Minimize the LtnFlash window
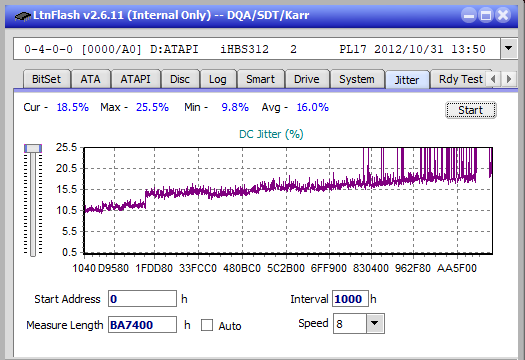This screenshot has width=525, height=360. [x=469, y=15]
